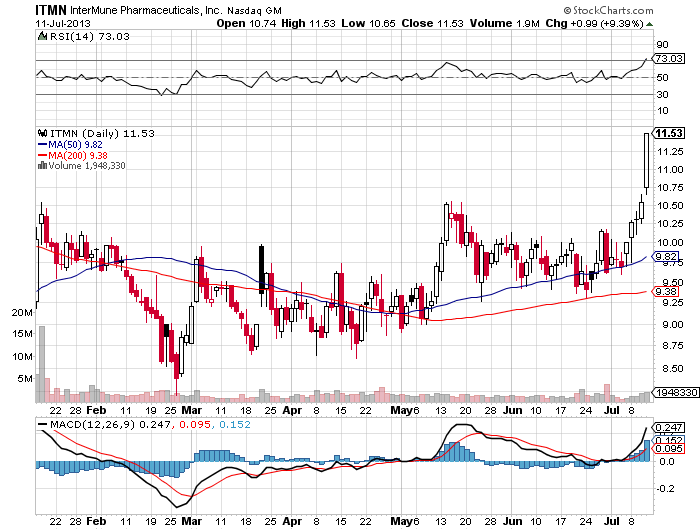The height and width of the screenshot is (530, 700).
Task: Click the MA(200) 9.38 legend text
Action: (x=78, y=155)
